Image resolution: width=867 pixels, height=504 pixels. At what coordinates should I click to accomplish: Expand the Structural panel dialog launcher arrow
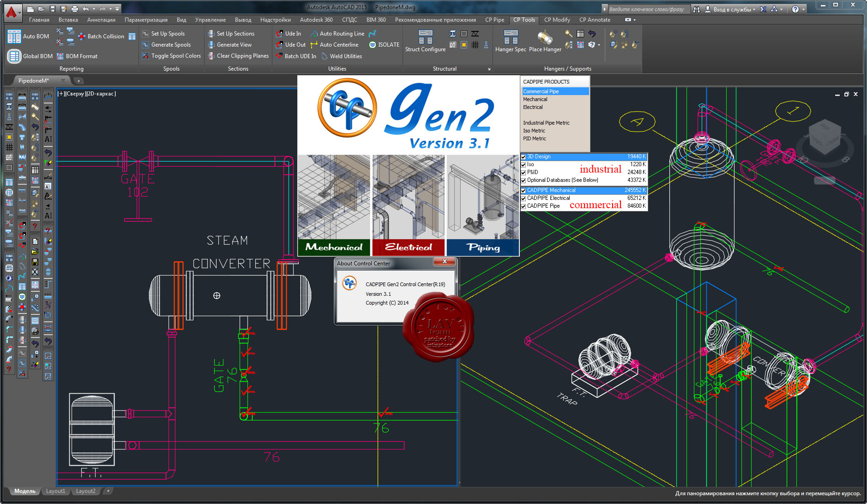point(489,69)
